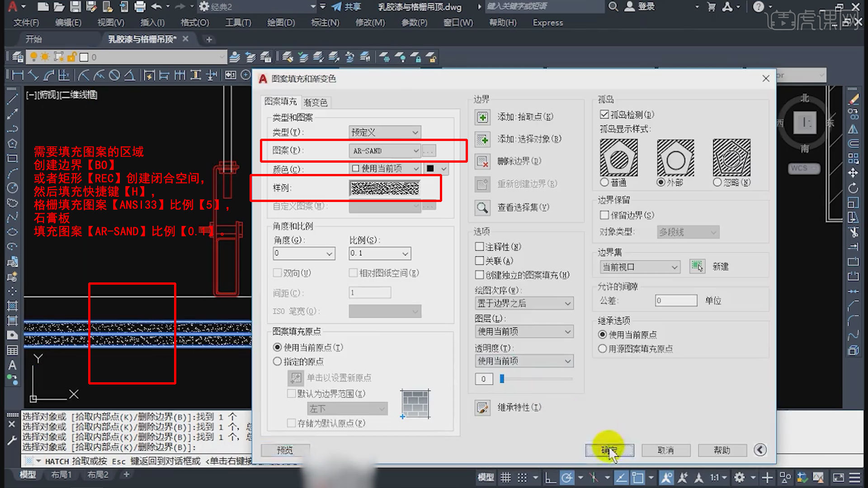This screenshot has width=868, height=488.
Task: Click the 确定 OK button
Action: (609, 450)
